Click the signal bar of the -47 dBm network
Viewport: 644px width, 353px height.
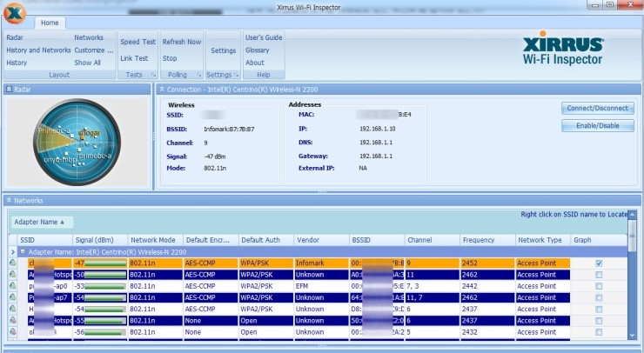pyautogui.click(x=105, y=263)
